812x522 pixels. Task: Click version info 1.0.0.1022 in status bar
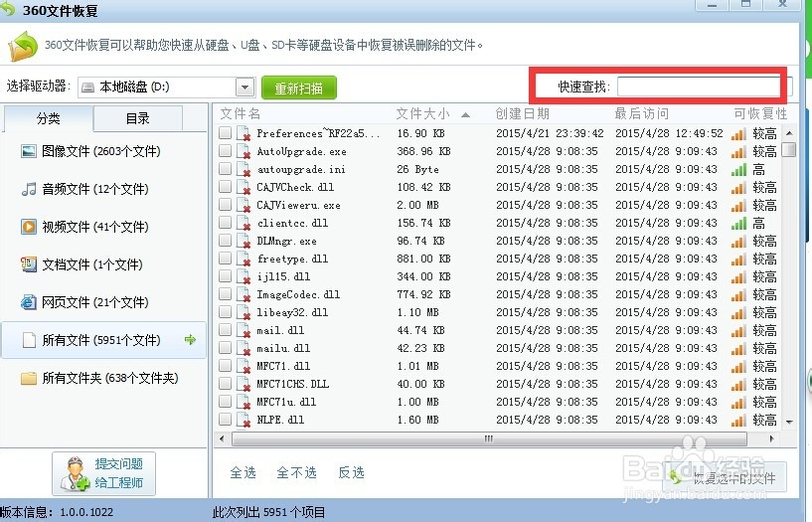[x=85, y=512]
